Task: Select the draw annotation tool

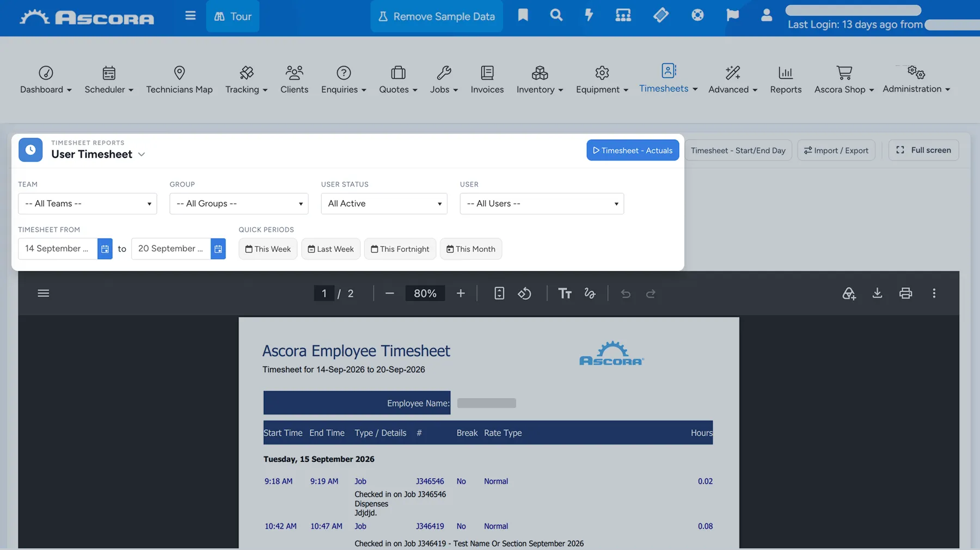Action: pyautogui.click(x=590, y=293)
